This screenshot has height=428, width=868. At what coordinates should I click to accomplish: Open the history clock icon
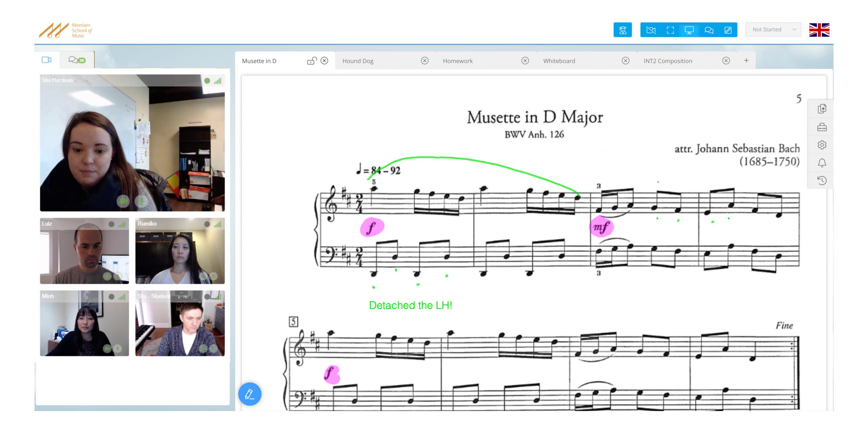[x=822, y=180]
